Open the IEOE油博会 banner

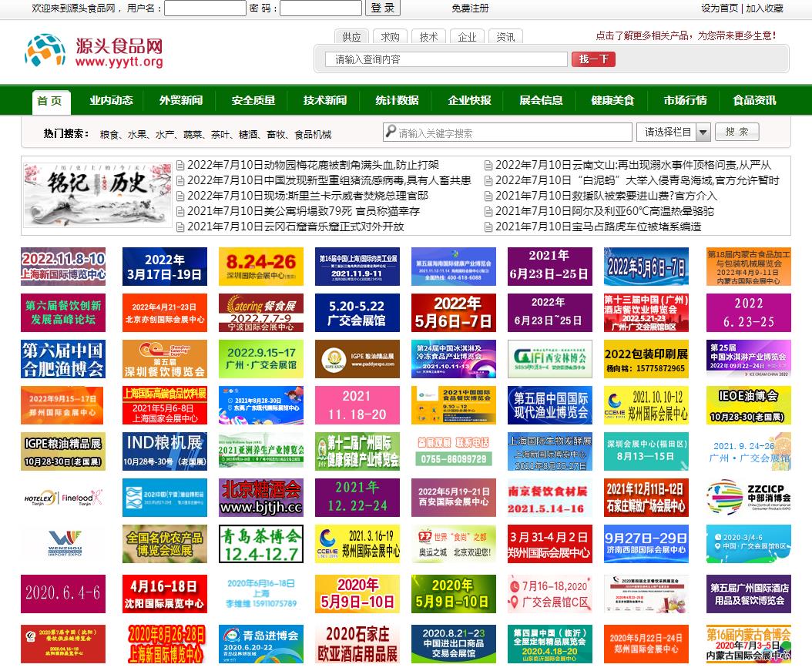[748, 405]
